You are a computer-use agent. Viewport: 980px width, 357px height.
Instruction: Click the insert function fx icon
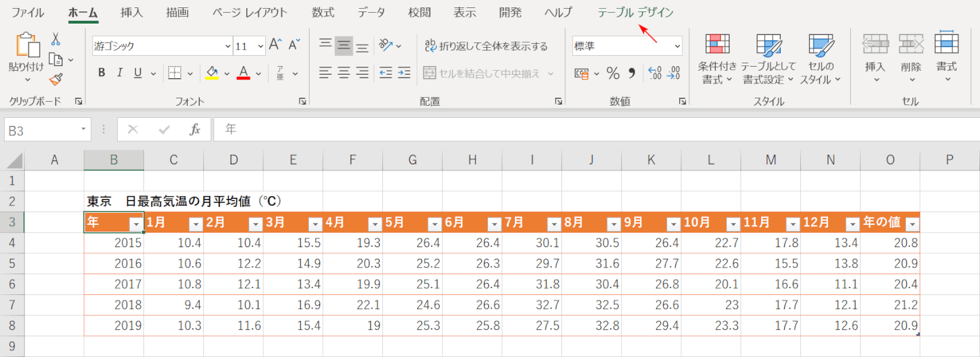pyautogui.click(x=195, y=129)
